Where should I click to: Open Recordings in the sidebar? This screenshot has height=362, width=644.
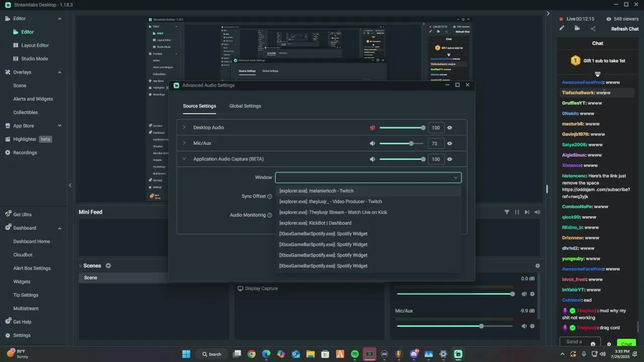coord(25,152)
